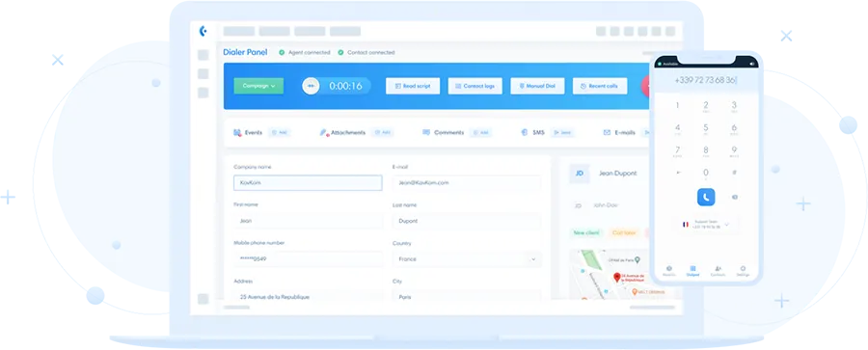Tap the # key on phone dialpad

pyautogui.click(x=734, y=173)
